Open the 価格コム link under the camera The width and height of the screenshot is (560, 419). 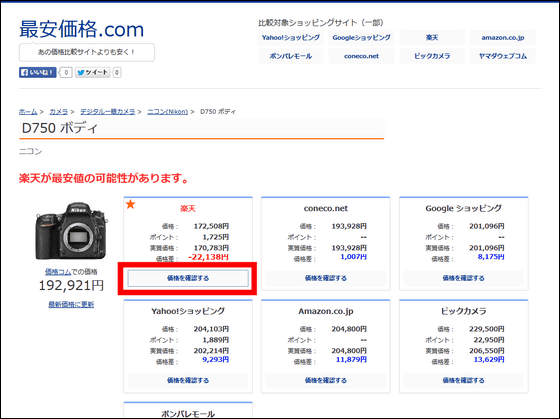[58, 272]
